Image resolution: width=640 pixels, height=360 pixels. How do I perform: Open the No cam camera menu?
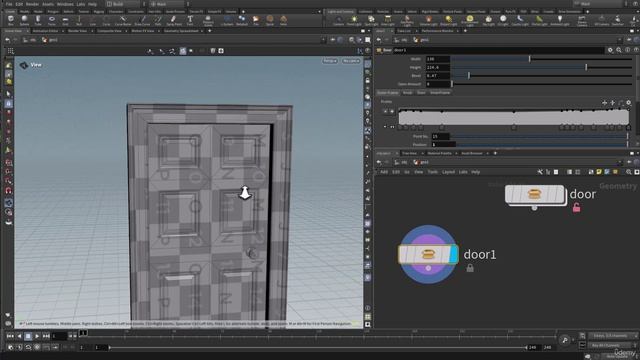click(x=351, y=61)
